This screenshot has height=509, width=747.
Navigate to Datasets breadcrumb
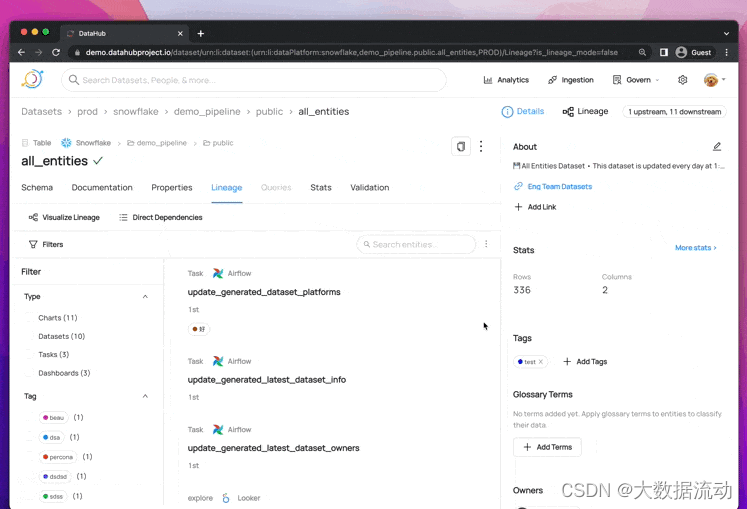(x=41, y=112)
